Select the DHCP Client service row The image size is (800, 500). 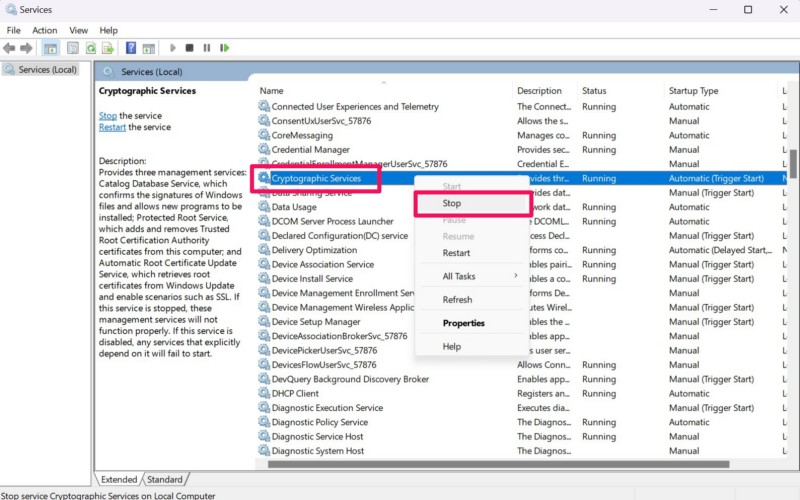pos(301,394)
